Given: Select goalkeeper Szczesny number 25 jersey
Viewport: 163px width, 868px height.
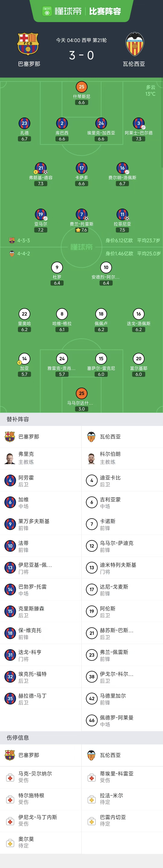Looking at the screenshot, I should pyautogui.click(x=82, y=87).
